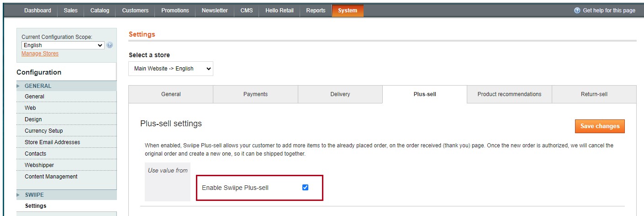The width and height of the screenshot is (644, 216).
Task: Open the Hello Retail menu
Action: pos(279,11)
